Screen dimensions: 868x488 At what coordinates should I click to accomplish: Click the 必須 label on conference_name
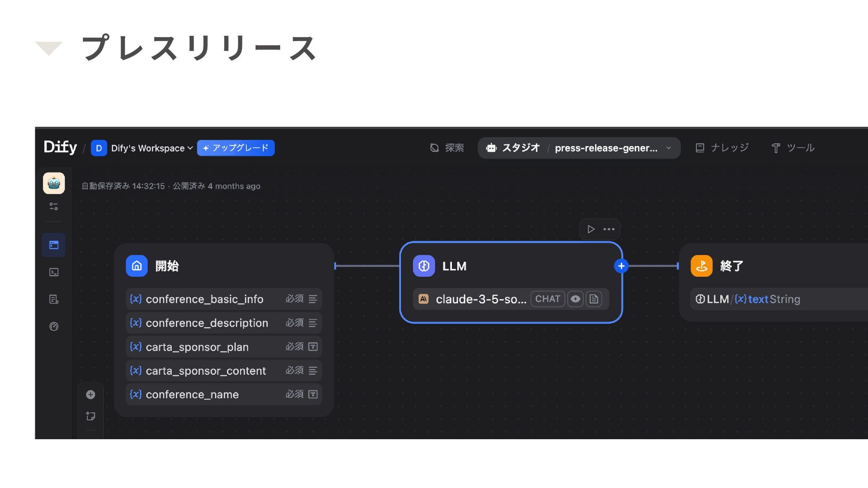294,394
